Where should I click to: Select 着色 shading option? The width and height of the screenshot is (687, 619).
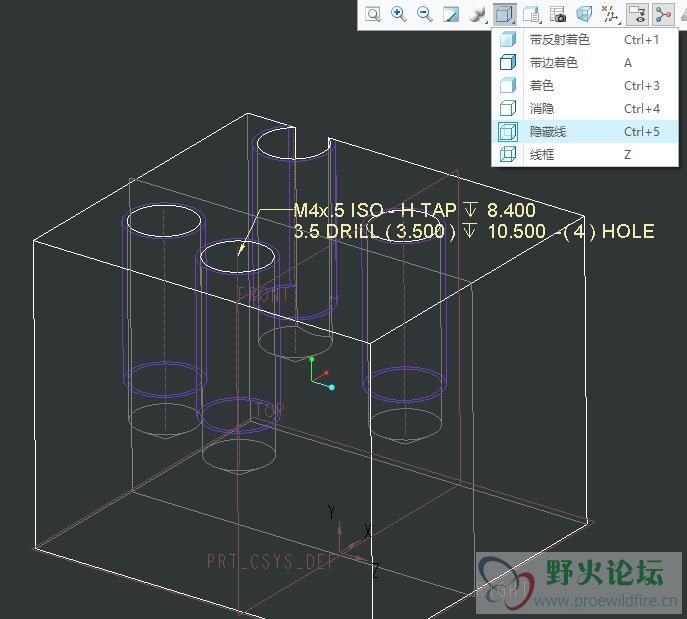click(585, 85)
